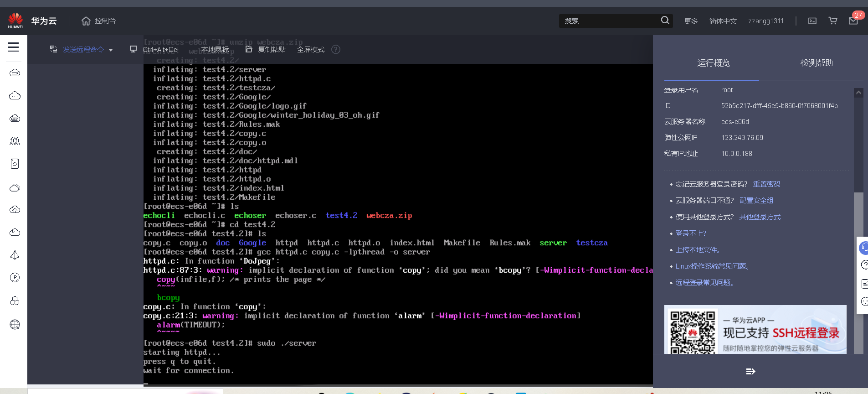Toggle the 本地鼠标 option
The height and width of the screenshot is (394, 868).
pyautogui.click(x=215, y=49)
